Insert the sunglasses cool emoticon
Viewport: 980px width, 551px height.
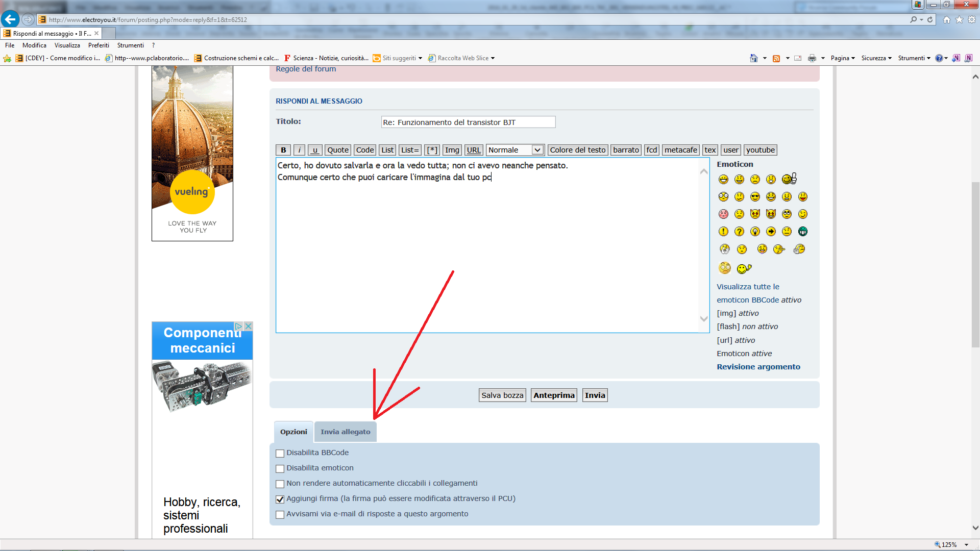click(x=755, y=197)
